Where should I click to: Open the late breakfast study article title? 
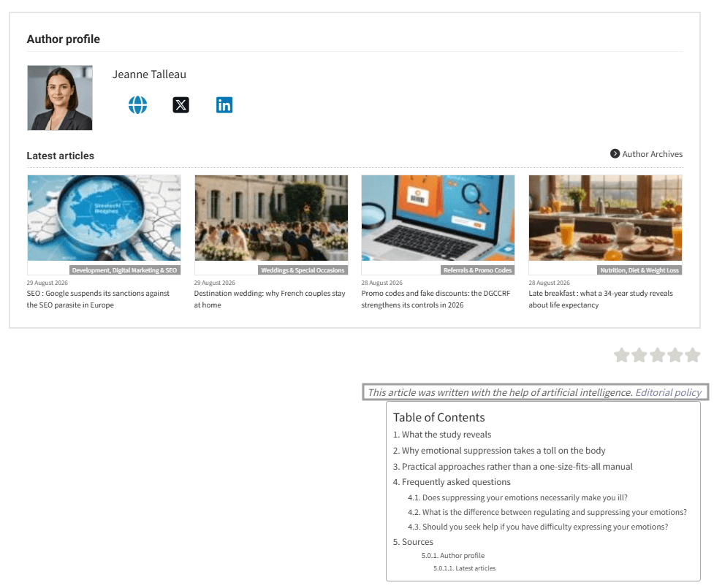(601, 299)
